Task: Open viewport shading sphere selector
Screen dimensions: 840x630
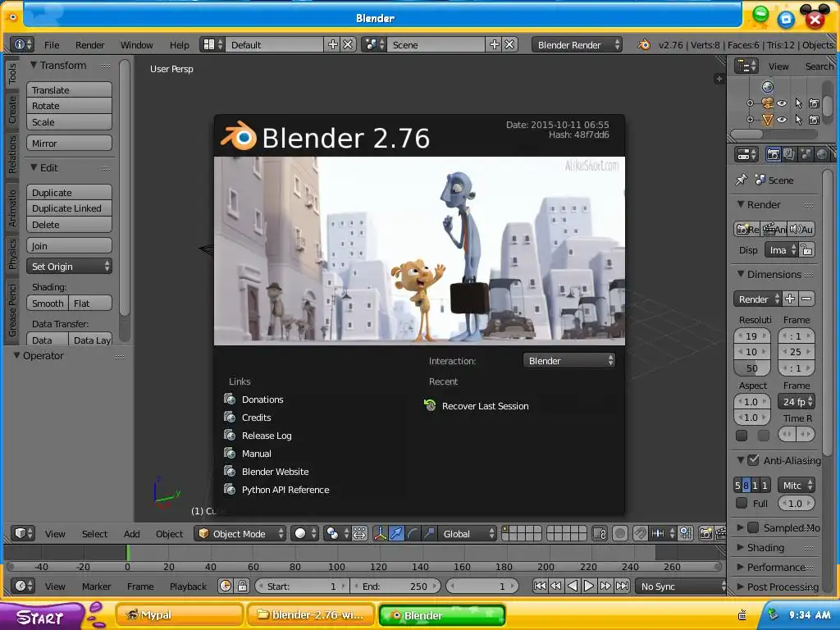Action: (x=305, y=533)
